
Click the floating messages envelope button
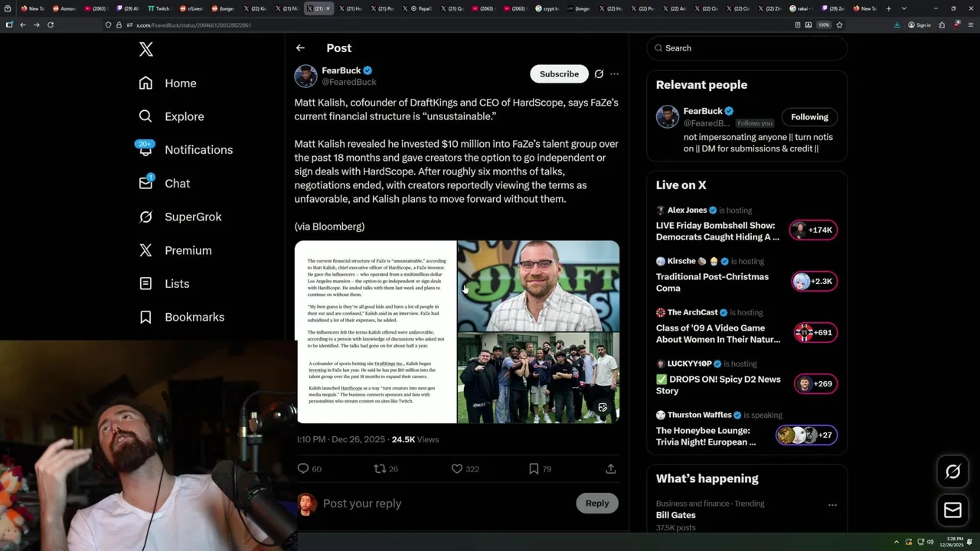click(x=953, y=510)
